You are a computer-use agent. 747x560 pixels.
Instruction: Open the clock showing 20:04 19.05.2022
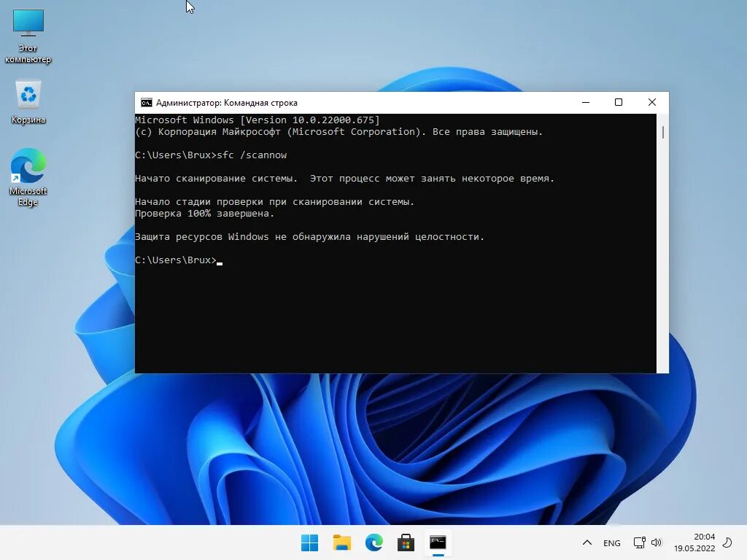click(694, 542)
